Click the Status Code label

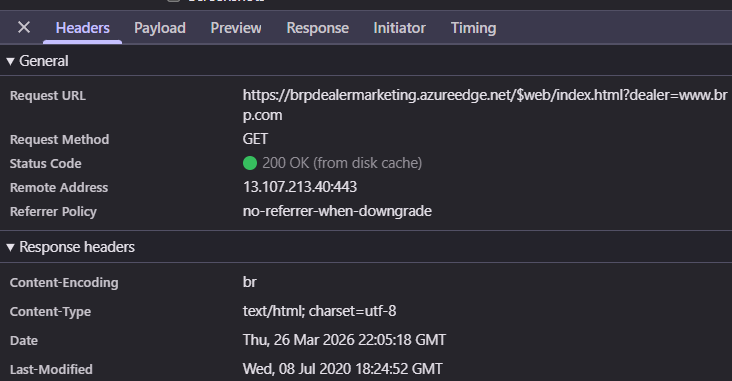coord(45,164)
